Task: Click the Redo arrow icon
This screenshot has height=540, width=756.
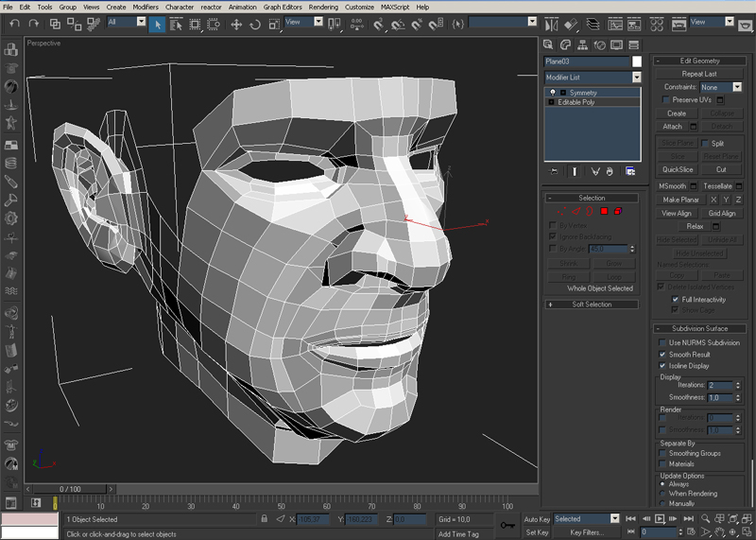Action: click(33, 23)
